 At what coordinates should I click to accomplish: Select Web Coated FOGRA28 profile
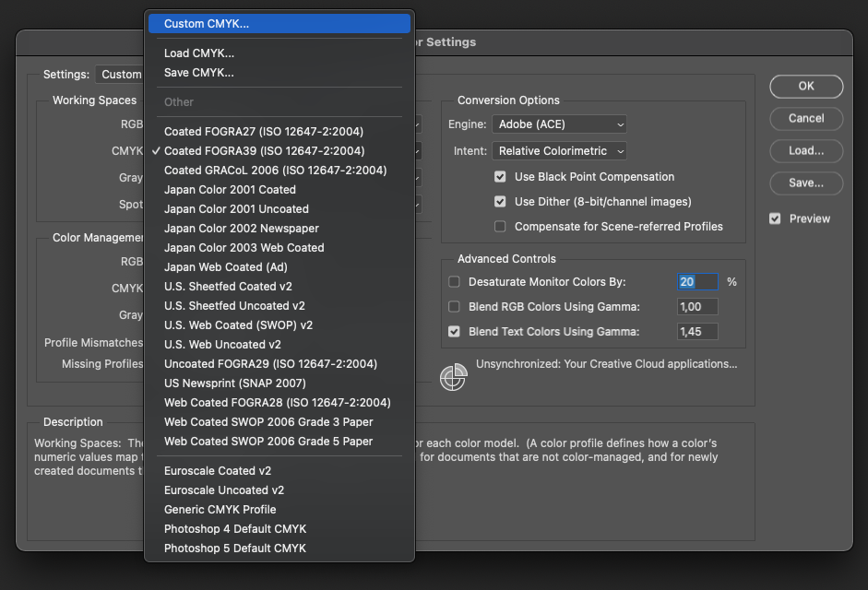pos(279,402)
